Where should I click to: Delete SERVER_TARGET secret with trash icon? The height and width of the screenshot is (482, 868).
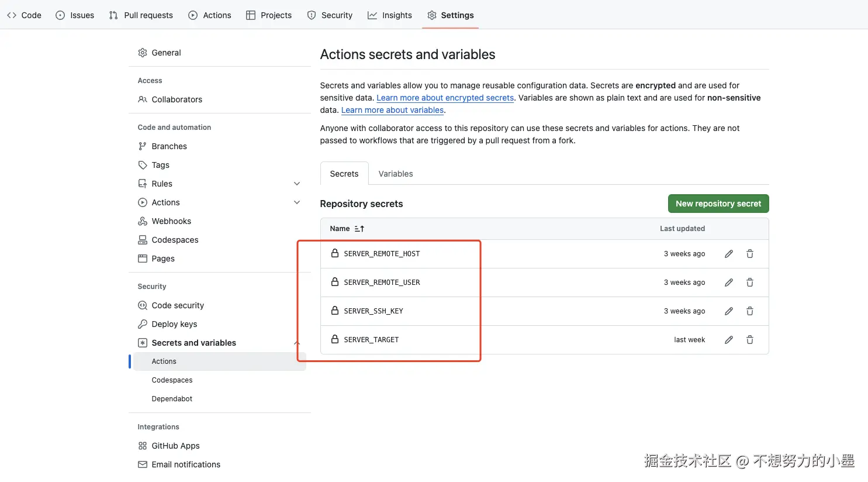[749, 340]
